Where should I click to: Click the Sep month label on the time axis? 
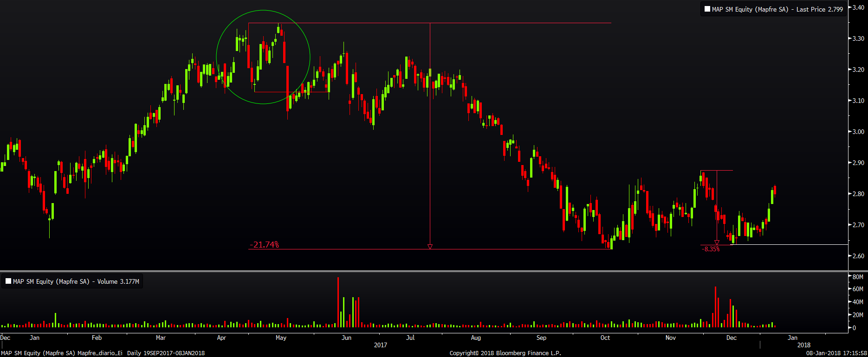(x=541, y=338)
